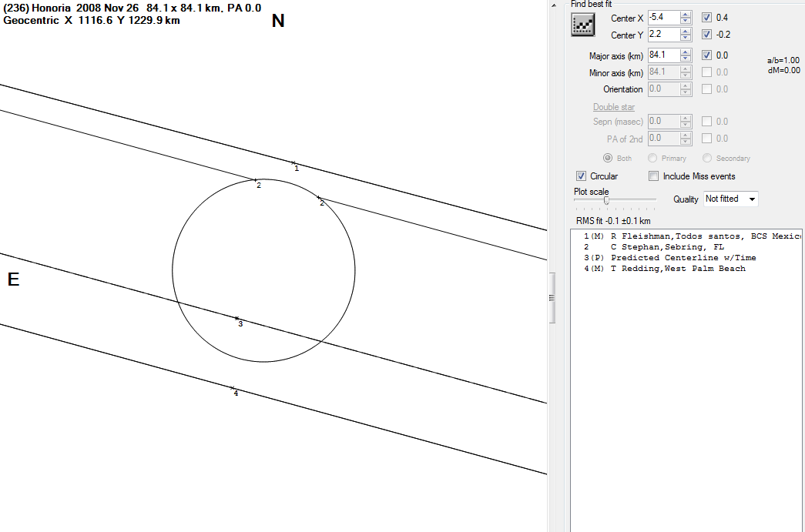The height and width of the screenshot is (532, 805).
Task: Toggle the Center Y fit checkbox
Action: (x=707, y=35)
